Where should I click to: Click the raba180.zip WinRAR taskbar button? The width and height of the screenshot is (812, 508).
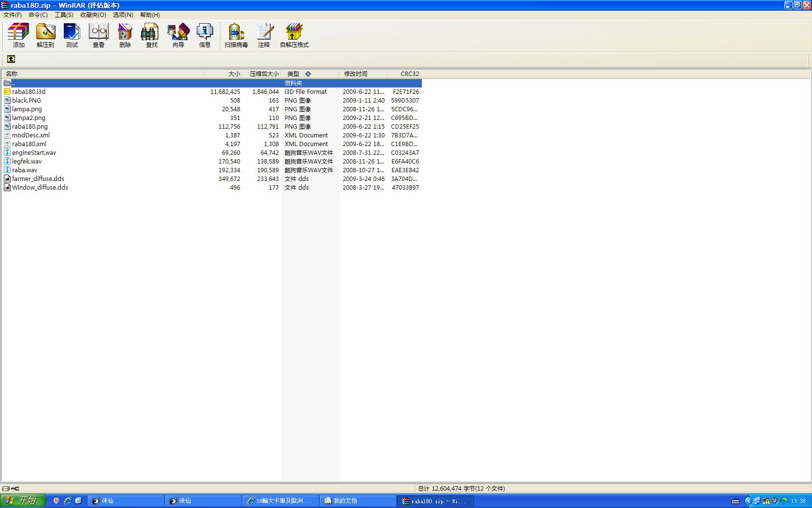pos(435,501)
